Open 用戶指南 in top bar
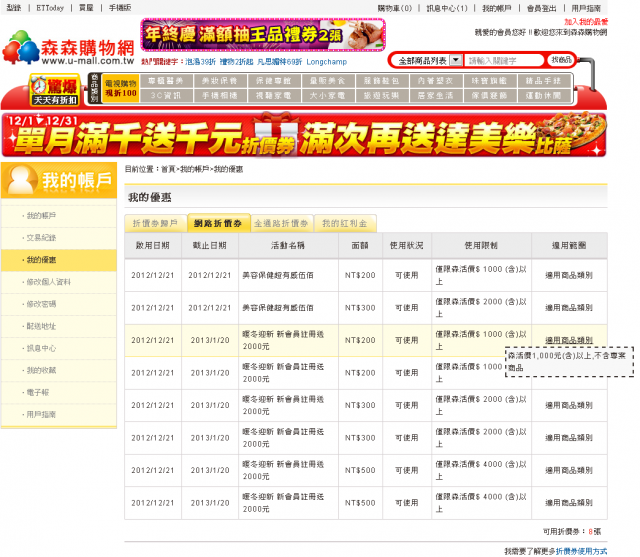Screen dimensions: 640x557 pyautogui.click(x=586, y=8)
